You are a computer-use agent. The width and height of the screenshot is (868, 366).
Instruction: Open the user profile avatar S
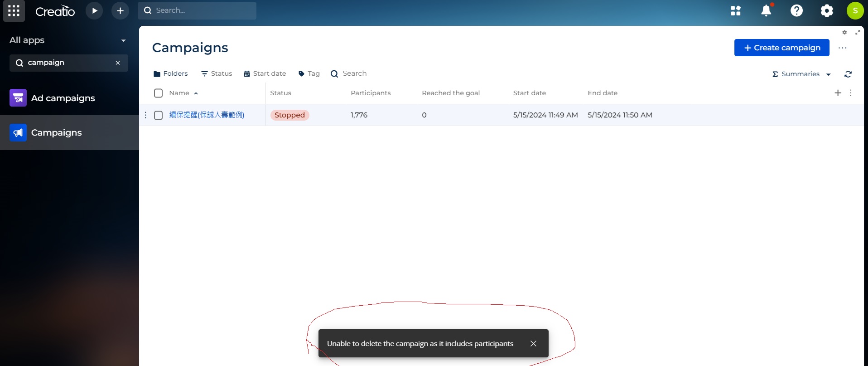click(855, 10)
